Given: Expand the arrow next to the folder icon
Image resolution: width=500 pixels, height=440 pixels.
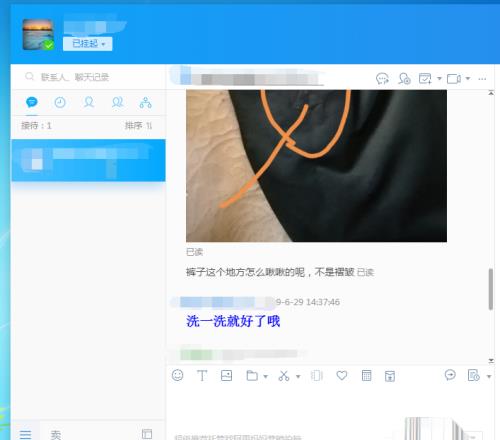Looking at the screenshot, I should [266, 377].
